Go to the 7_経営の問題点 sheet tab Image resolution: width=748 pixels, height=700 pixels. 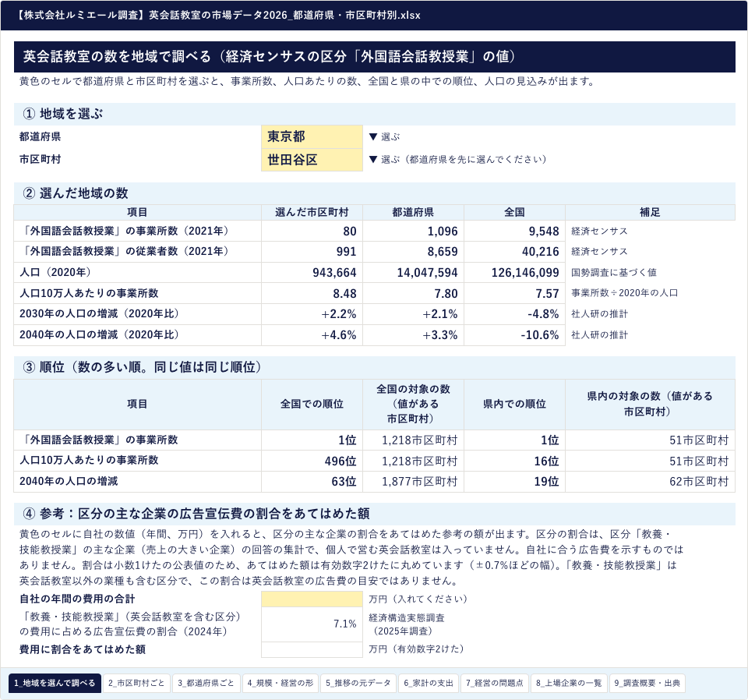point(495,684)
